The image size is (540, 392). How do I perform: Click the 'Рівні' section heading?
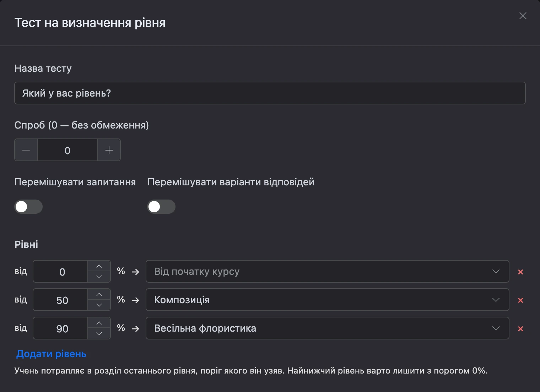click(26, 244)
